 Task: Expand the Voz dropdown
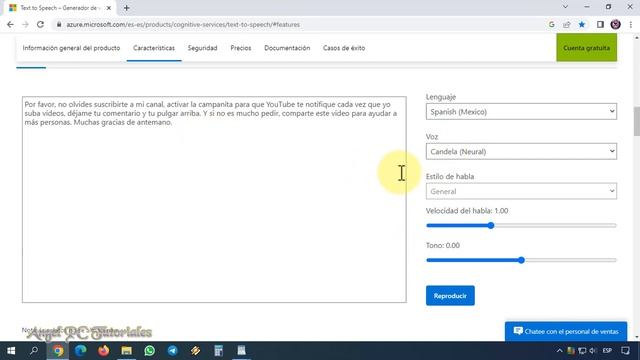[521, 151]
